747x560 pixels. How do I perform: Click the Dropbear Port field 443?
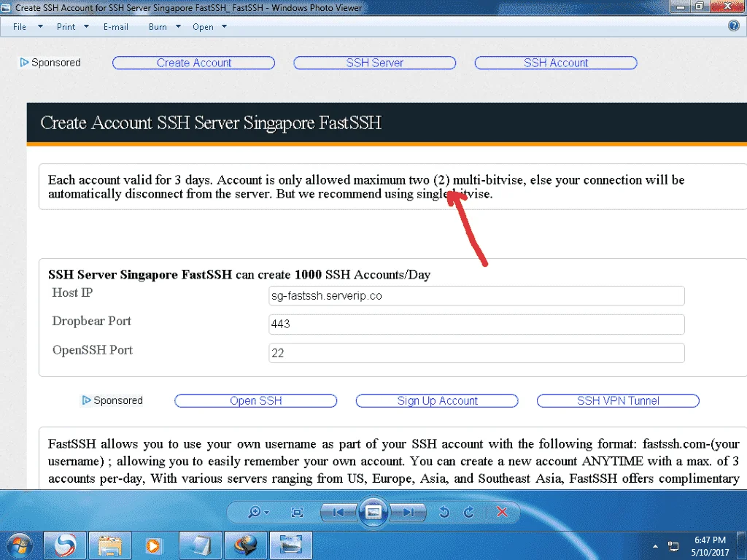(x=476, y=324)
